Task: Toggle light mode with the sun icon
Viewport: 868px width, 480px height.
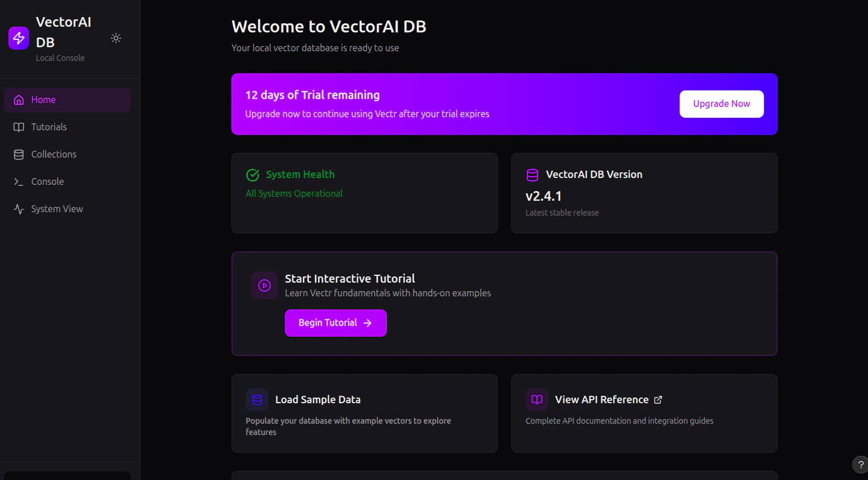Action: [115, 38]
